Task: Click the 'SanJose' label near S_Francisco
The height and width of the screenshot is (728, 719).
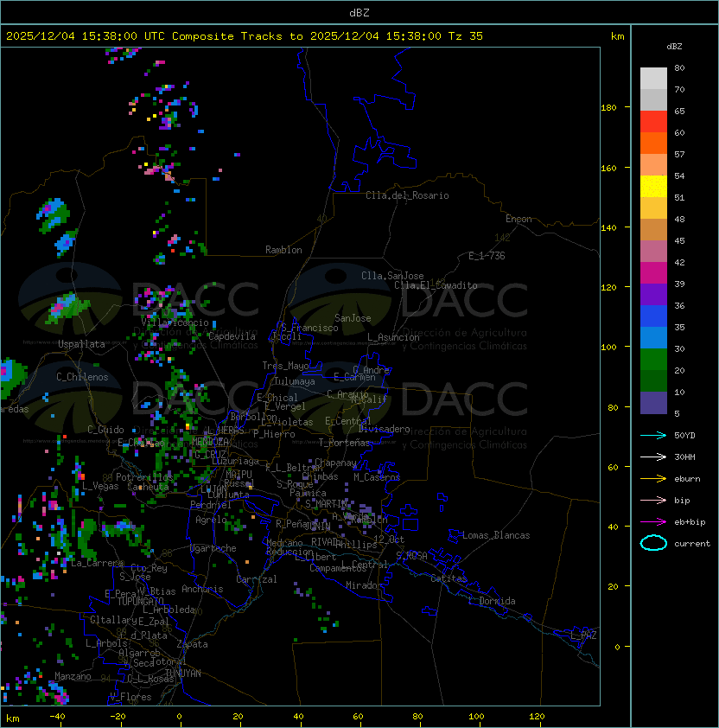Action: (x=353, y=318)
